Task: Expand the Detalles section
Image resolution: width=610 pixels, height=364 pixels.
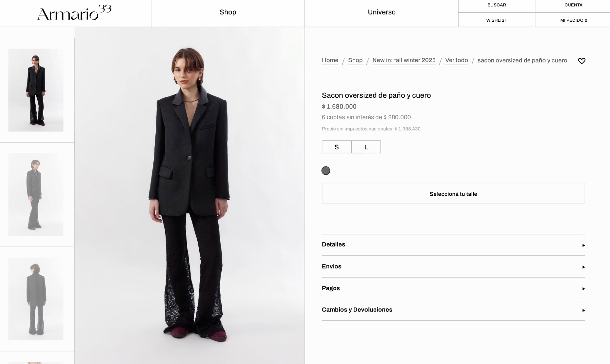Action: point(453,245)
